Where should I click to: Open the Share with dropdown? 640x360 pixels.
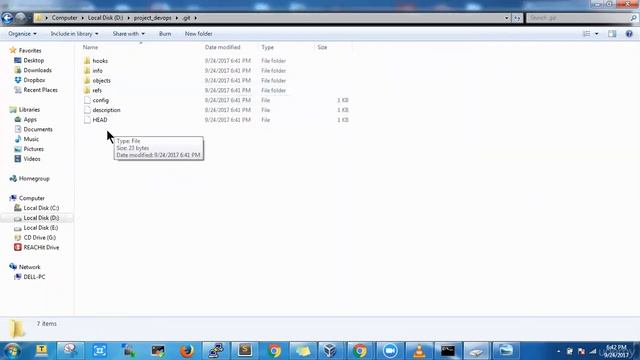(129, 34)
